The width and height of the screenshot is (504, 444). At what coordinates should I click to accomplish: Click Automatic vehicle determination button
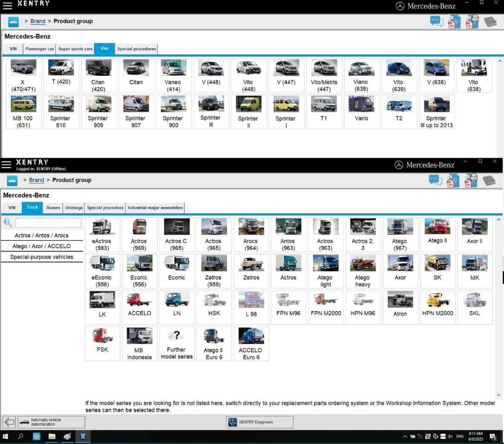point(51,422)
